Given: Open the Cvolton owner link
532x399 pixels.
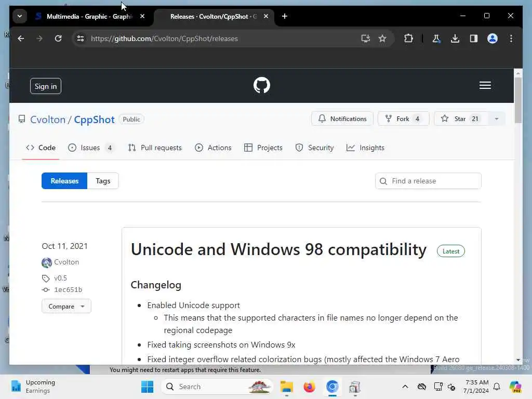Looking at the screenshot, I should [x=47, y=120].
